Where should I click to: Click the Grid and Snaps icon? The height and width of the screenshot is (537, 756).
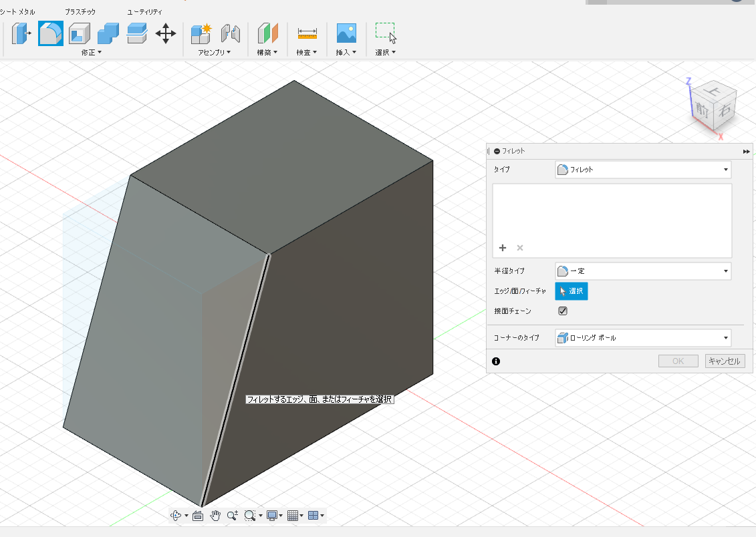(293, 516)
